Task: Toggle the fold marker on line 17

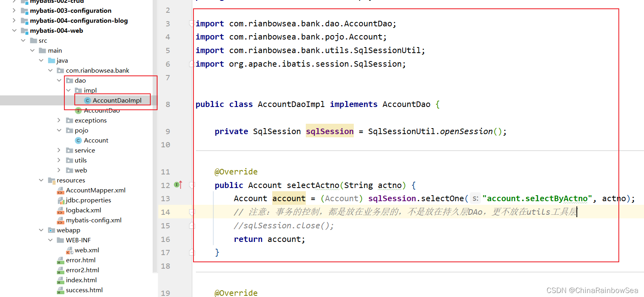Action: click(192, 252)
